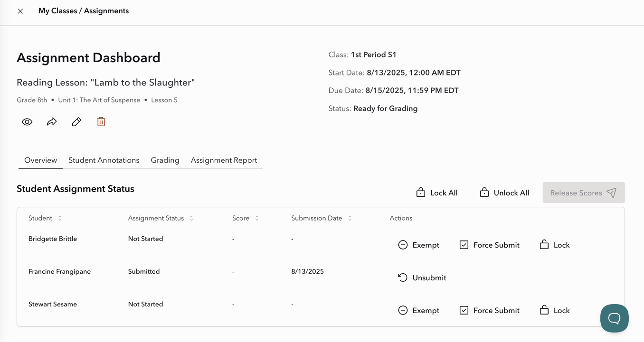The width and height of the screenshot is (644, 342).
Task: Select student name Stewart Sesame
Action: coord(53,304)
